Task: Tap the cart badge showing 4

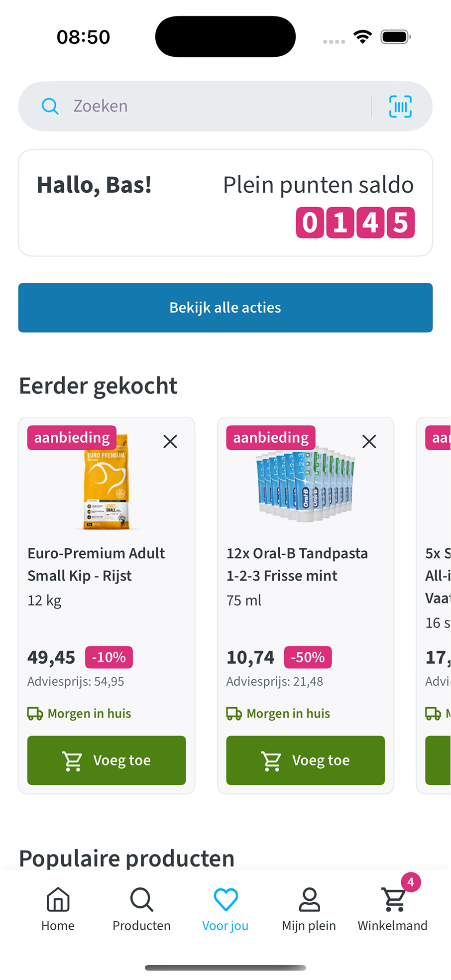Action: (x=411, y=882)
